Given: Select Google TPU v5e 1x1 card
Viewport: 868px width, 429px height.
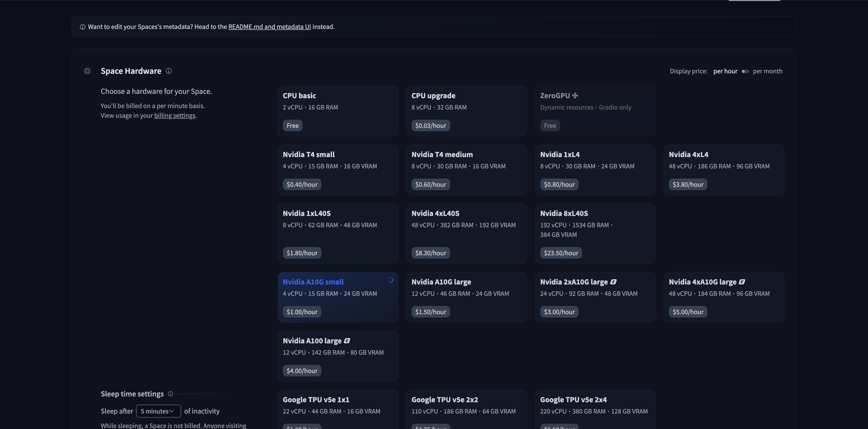Looking at the screenshot, I should pyautogui.click(x=338, y=409).
